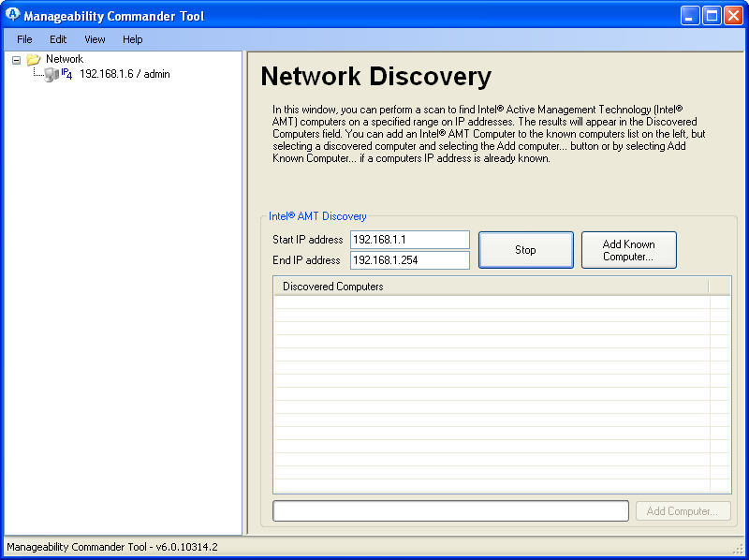Image resolution: width=749 pixels, height=560 pixels.
Task: Click the Start IP address input field
Action: coord(409,240)
